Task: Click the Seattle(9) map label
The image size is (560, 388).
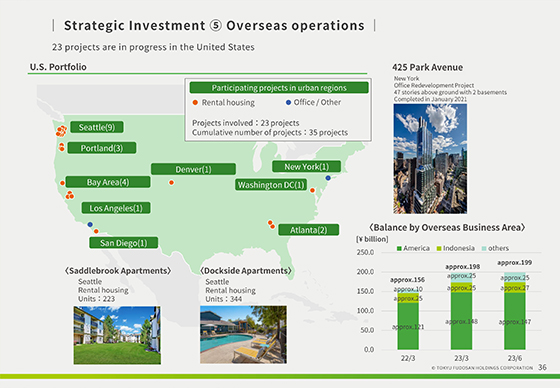Action: tap(97, 127)
